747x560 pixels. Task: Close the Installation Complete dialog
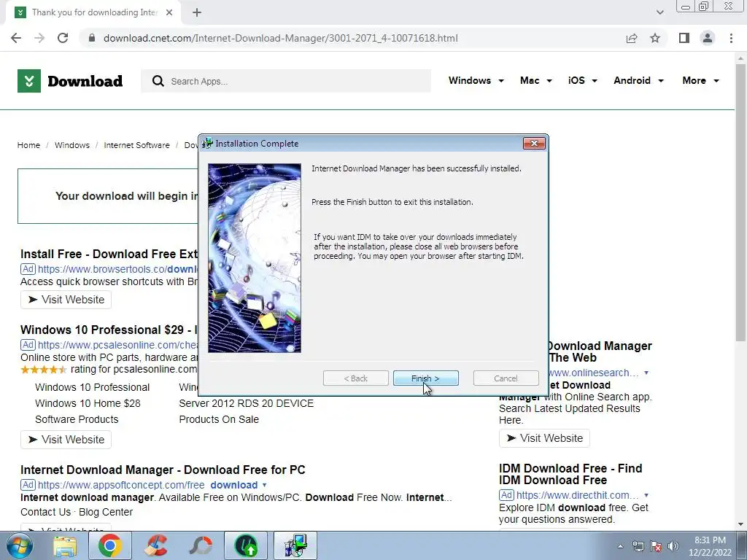pos(533,144)
